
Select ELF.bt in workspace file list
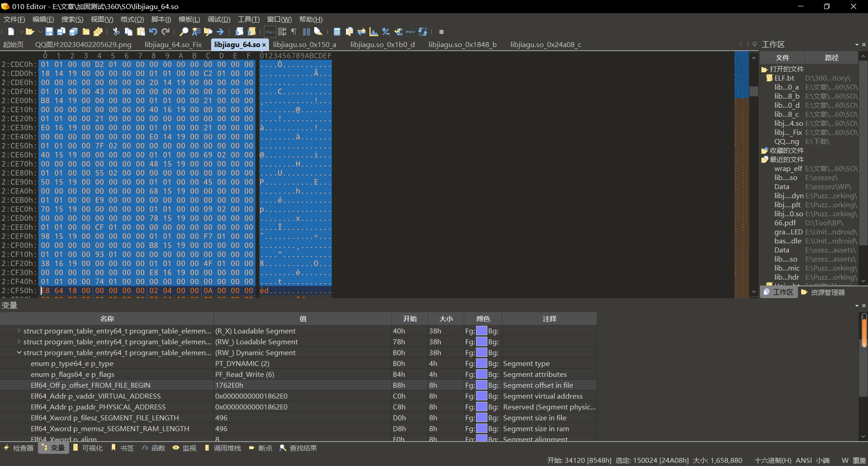[784, 78]
